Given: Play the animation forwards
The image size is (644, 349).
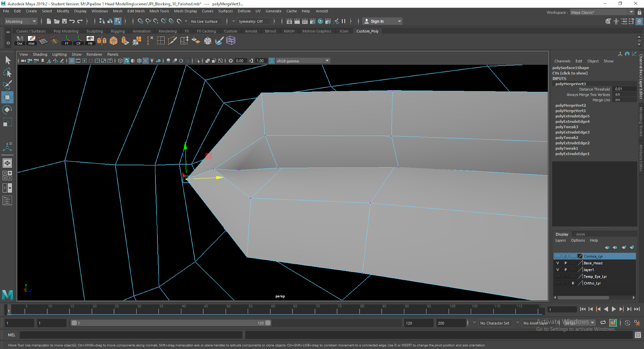Looking at the screenshot, I should pos(614,309).
